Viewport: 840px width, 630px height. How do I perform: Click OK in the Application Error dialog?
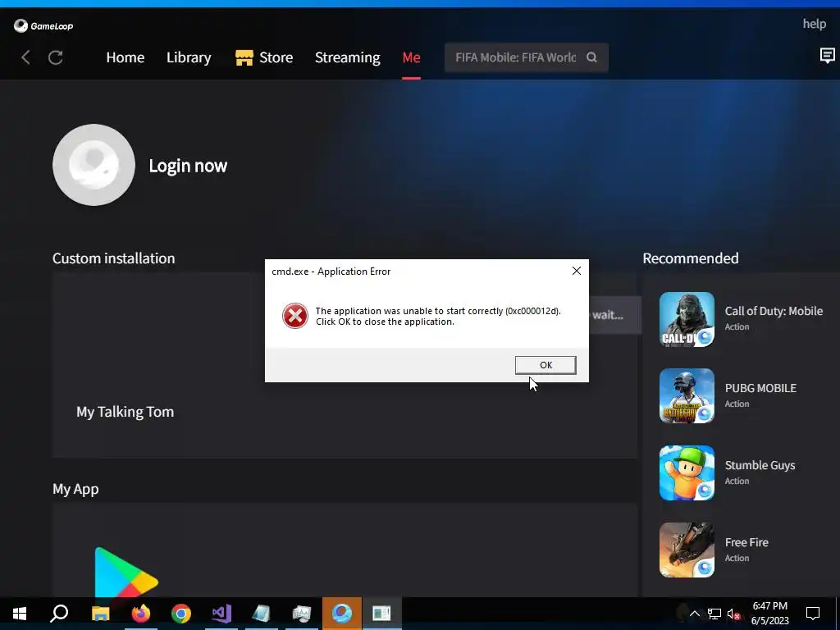546,365
